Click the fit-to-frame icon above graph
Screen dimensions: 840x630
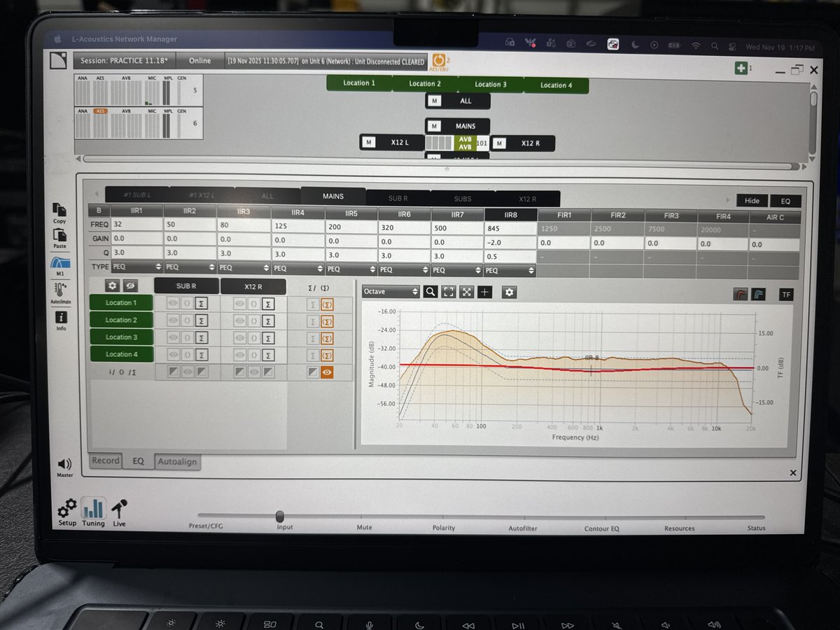(449, 292)
